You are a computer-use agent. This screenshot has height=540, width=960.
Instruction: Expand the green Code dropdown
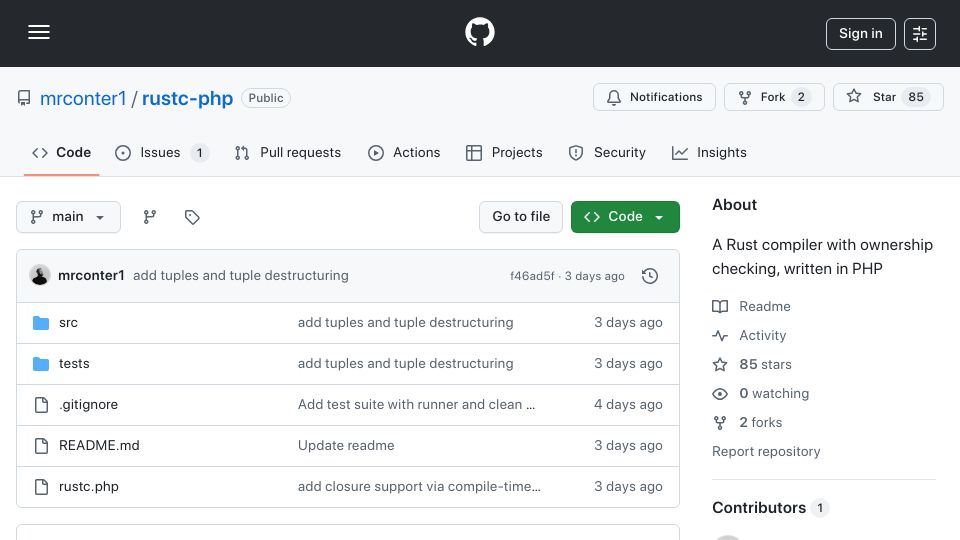click(x=625, y=217)
